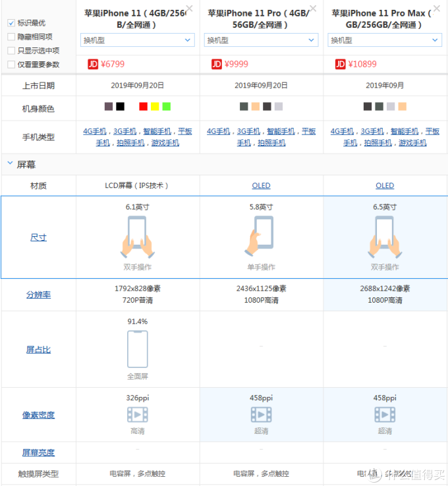Click 4G手机 link in iPhone 11 column
Image resolution: width=448 pixels, height=486 pixels.
click(x=95, y=131)
